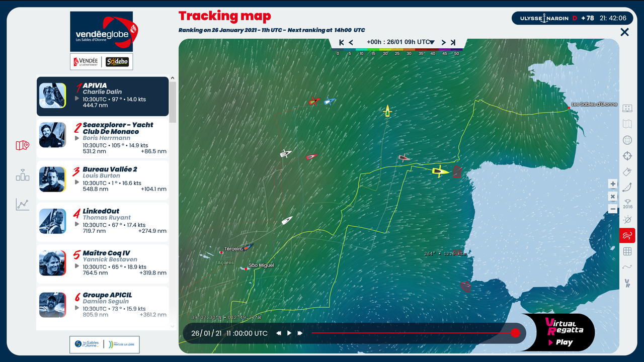This screenshot has height=362, width=644.
Task: Expand Bureau Vallée 2 details triangle
Action: (x=77, y=183)
